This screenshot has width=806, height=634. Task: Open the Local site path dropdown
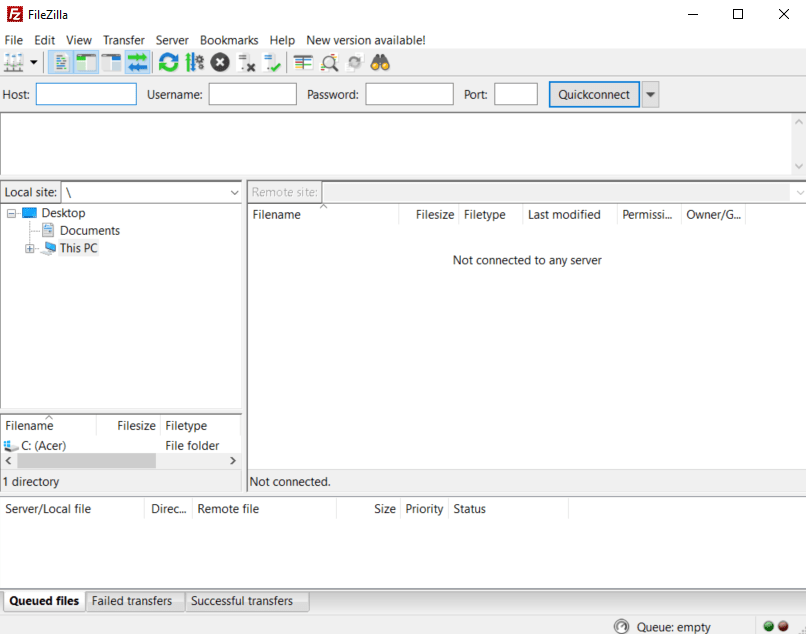[x=234, y=193]
